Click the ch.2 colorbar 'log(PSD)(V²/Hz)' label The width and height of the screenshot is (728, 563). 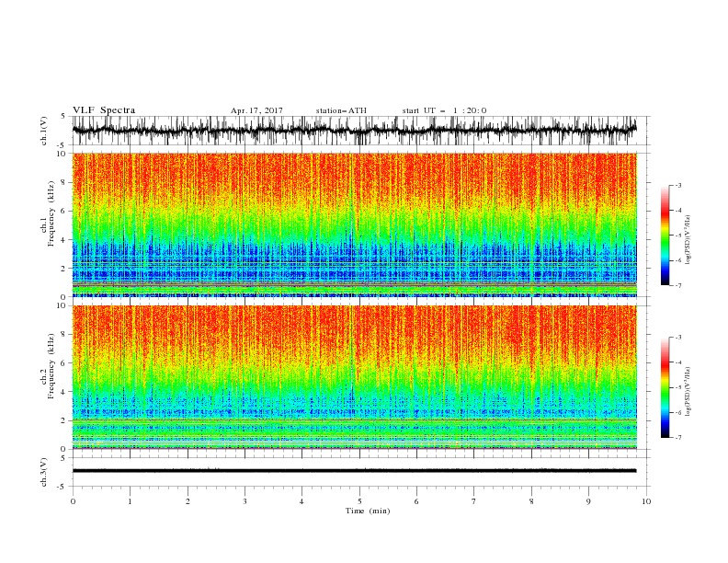pos(688,391)
